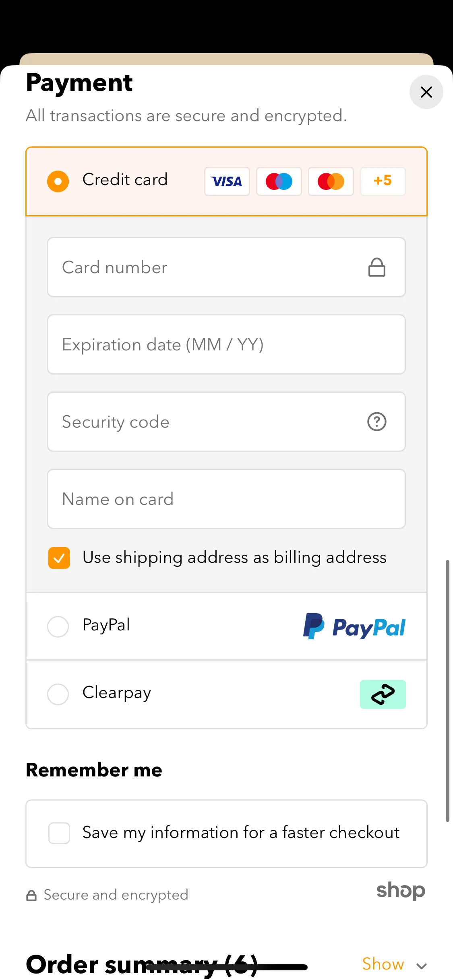Click Show next to Order summary
453x980 pixels.
coord(383,964)
